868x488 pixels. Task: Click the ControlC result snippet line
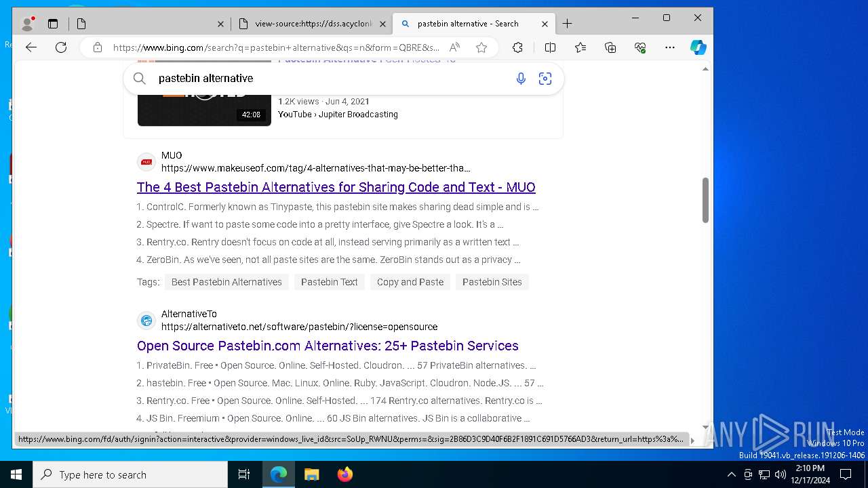tap(338, 207)
